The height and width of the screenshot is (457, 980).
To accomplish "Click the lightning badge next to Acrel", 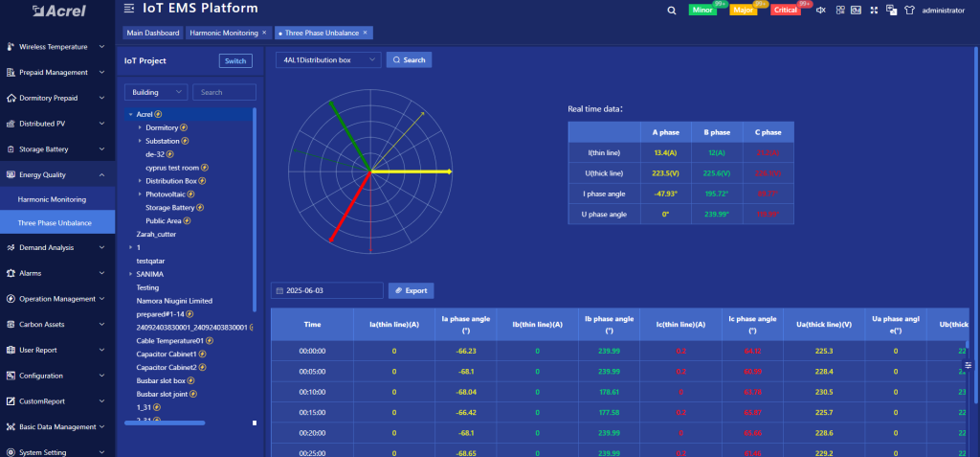I will 158,115.
